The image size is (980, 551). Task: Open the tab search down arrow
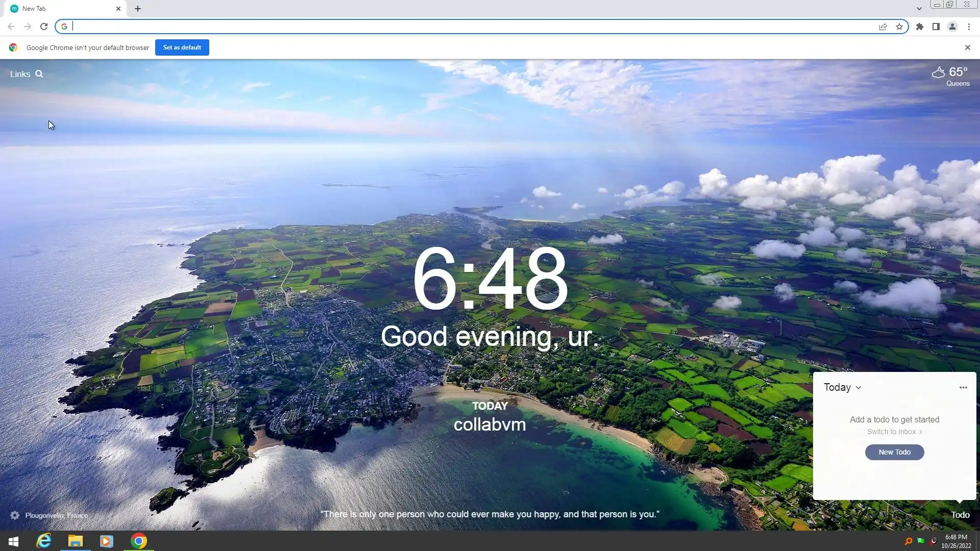[919, 9]
